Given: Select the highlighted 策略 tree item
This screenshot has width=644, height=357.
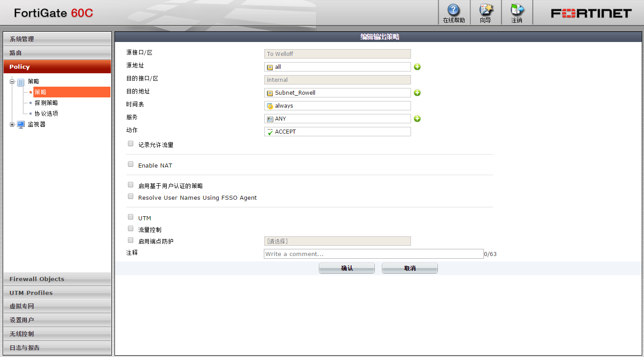Looking at the screenshot, I should [72, 92].
